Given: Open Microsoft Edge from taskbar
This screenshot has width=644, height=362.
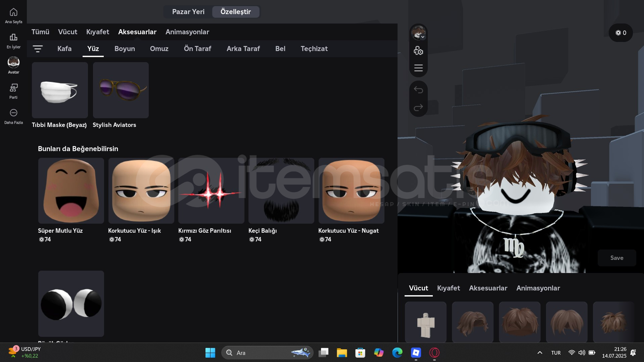Looking at the screenshot, I should coord(397,353).
